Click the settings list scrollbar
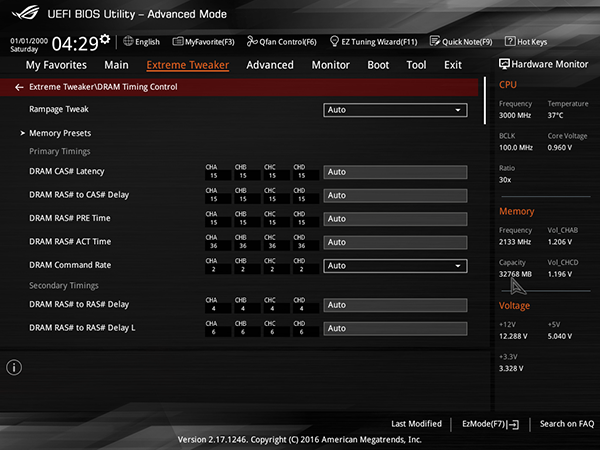The height and width of the screenshot is (450, 600). pyautogui.click(x=485, y=101)
